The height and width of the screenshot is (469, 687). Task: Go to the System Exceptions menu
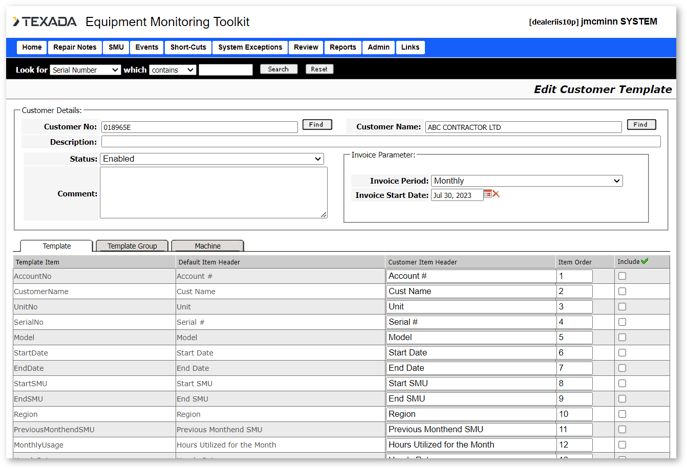250,47
